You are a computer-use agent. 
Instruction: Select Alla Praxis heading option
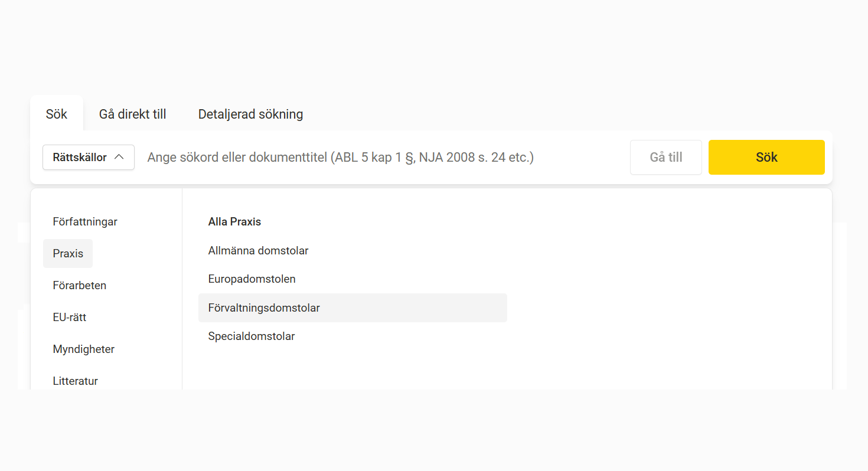234,222
